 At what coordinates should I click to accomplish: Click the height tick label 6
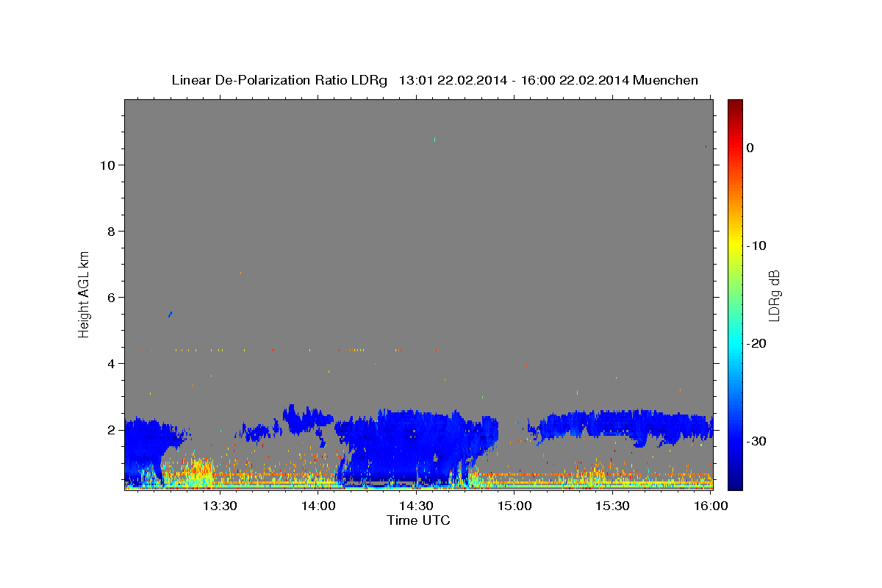(110, 298)
